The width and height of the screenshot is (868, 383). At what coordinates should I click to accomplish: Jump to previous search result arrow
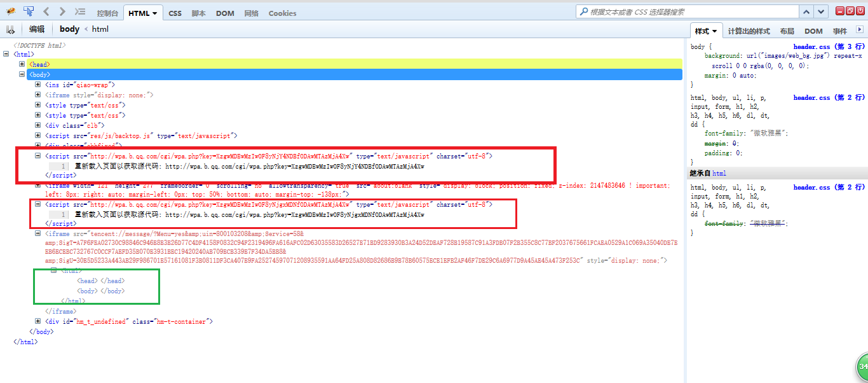(806, 11)
